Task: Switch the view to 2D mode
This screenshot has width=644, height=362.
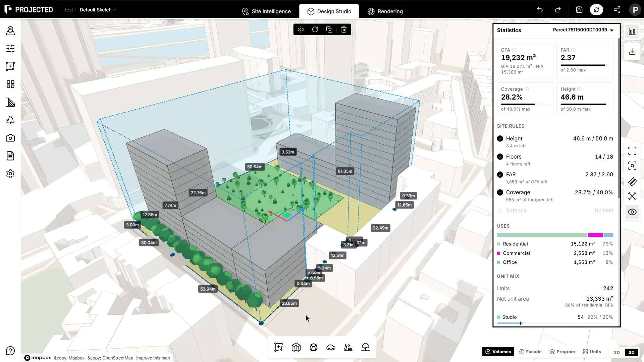Action: [x=617, y=352]
